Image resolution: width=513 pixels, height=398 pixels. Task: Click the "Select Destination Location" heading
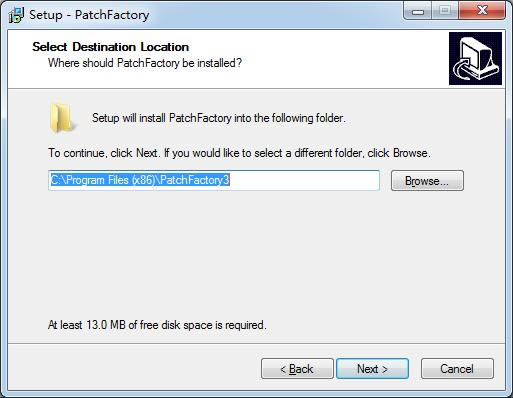(x=111, y=47)
